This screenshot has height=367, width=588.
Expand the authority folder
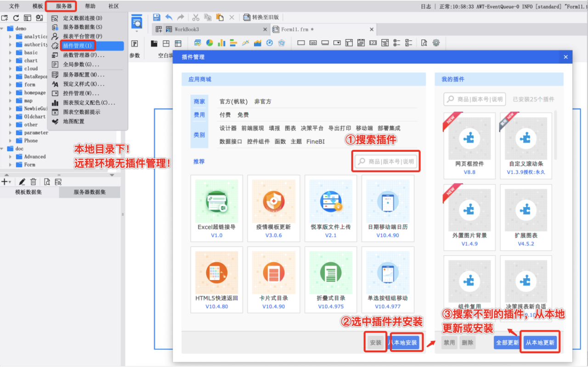point(10,45)
